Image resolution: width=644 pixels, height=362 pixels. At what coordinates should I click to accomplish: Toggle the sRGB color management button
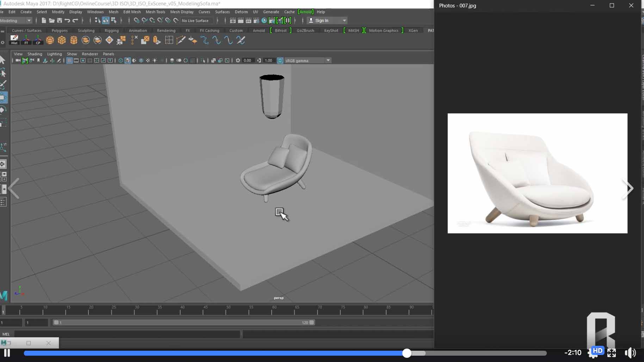click(x=280, y=61)
